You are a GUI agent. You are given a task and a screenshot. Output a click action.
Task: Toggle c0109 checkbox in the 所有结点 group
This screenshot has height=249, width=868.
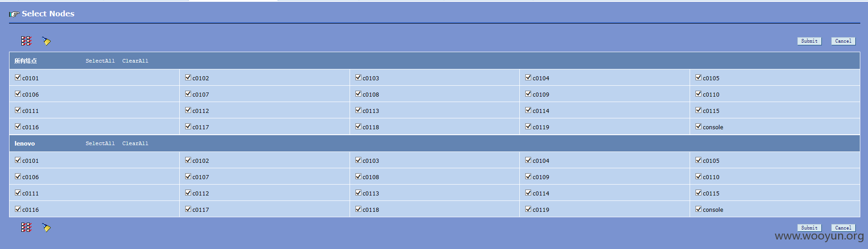click(528, 94)
